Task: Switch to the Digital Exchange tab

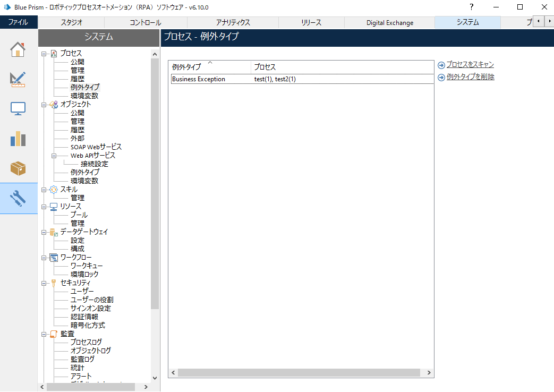Action: pyautogui.click(x=390, y=22)
